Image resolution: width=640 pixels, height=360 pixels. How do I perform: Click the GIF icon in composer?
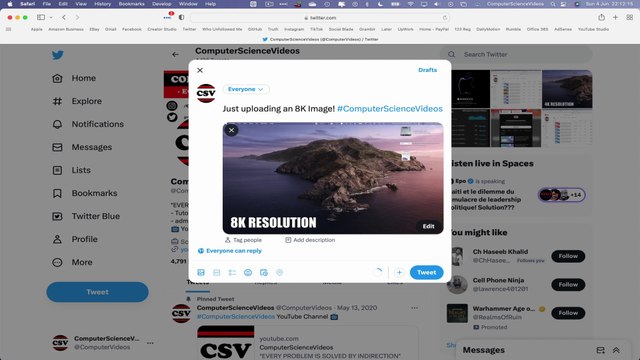(217, 272)
